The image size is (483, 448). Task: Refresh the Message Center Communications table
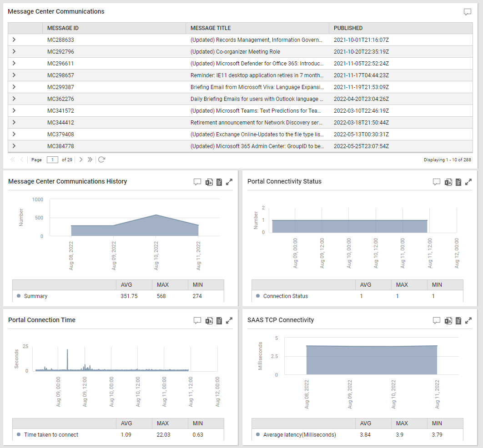point(102,159)
